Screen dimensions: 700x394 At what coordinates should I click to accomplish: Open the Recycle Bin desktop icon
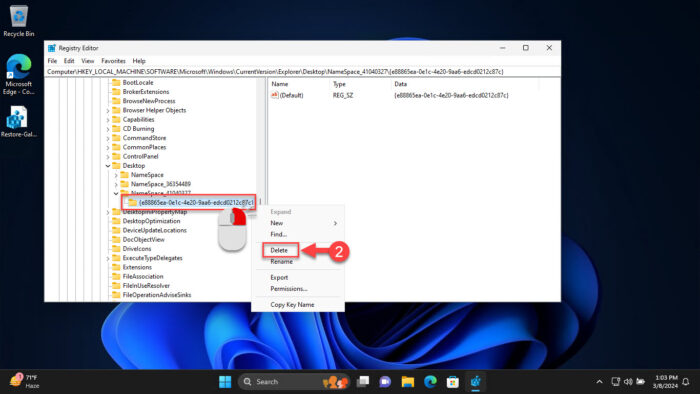click(18, 21)
